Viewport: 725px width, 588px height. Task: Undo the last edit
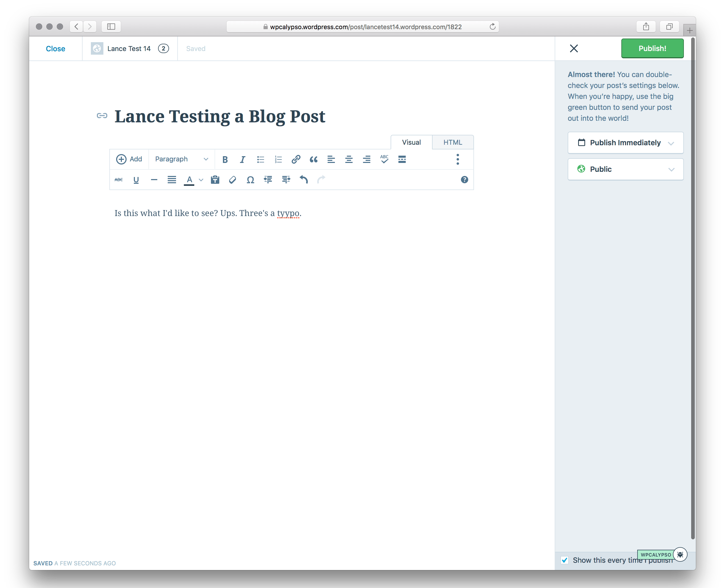click(304, 180)
